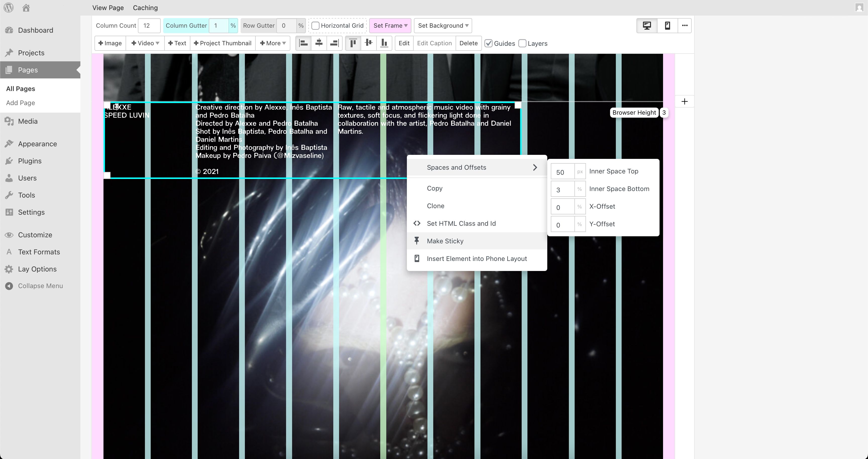Click the Inner Space Top input field

tap(562, 172)
